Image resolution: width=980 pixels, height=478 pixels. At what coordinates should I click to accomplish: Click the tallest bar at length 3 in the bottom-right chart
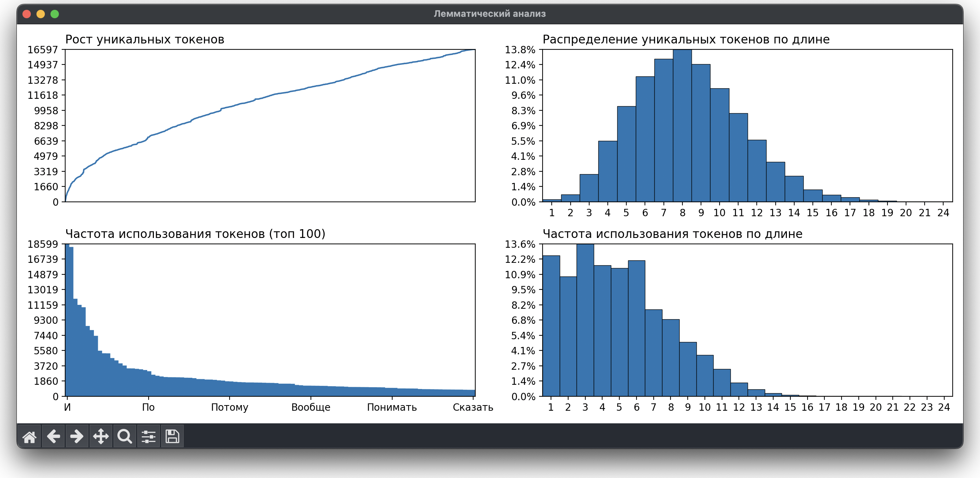pyautogui.click(x=585, y=320)
